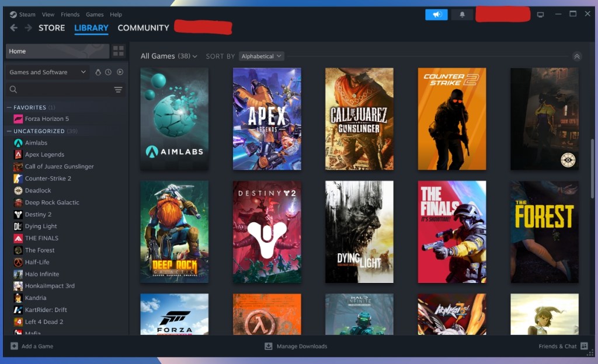This screenshot has width=598, height=364.
Task: Open the Help menu
Action: (x=116, y=15)
